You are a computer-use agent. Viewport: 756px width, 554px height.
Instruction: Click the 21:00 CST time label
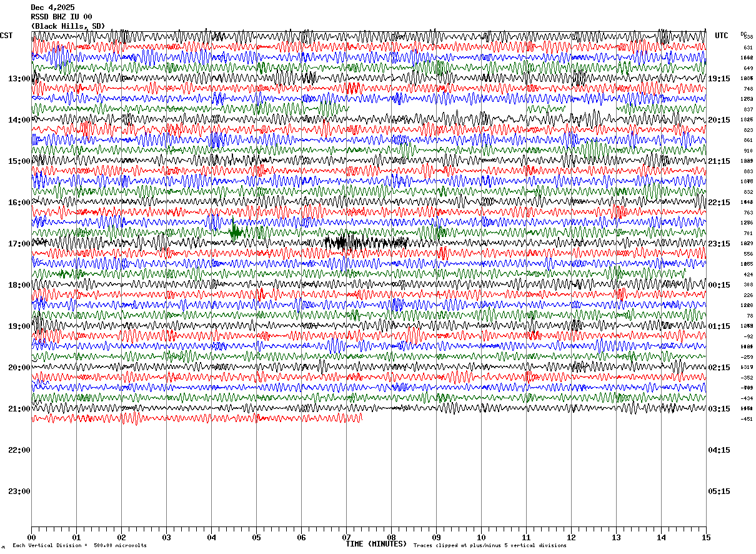click(19, 409)
